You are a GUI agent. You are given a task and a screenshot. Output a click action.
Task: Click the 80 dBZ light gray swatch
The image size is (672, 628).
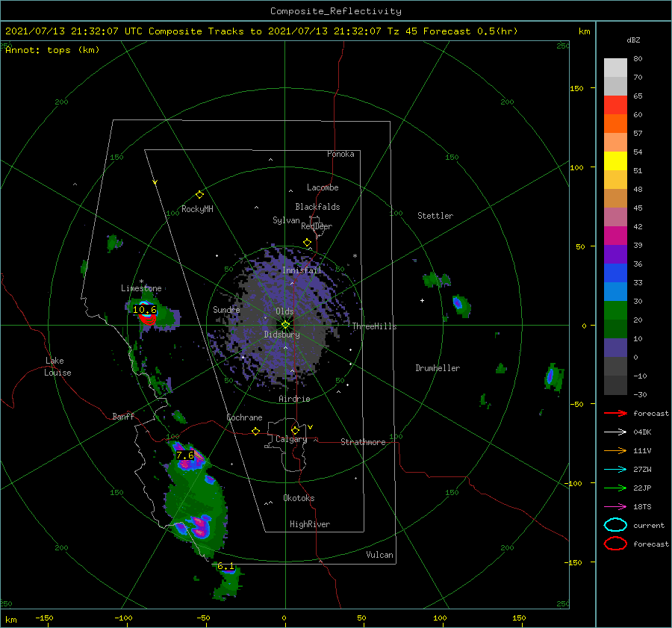pos(615,68)
